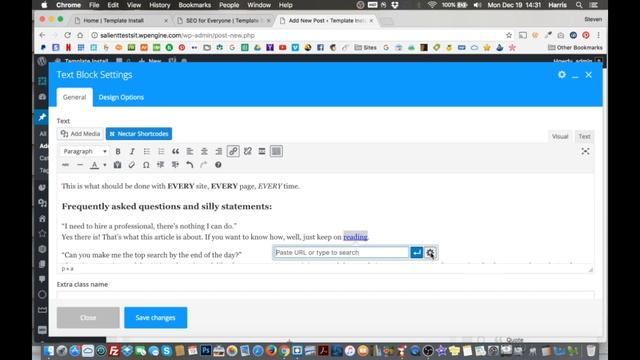The image size is (640, 360).
Task: Insert Read More tag
Action: point(262,151)
